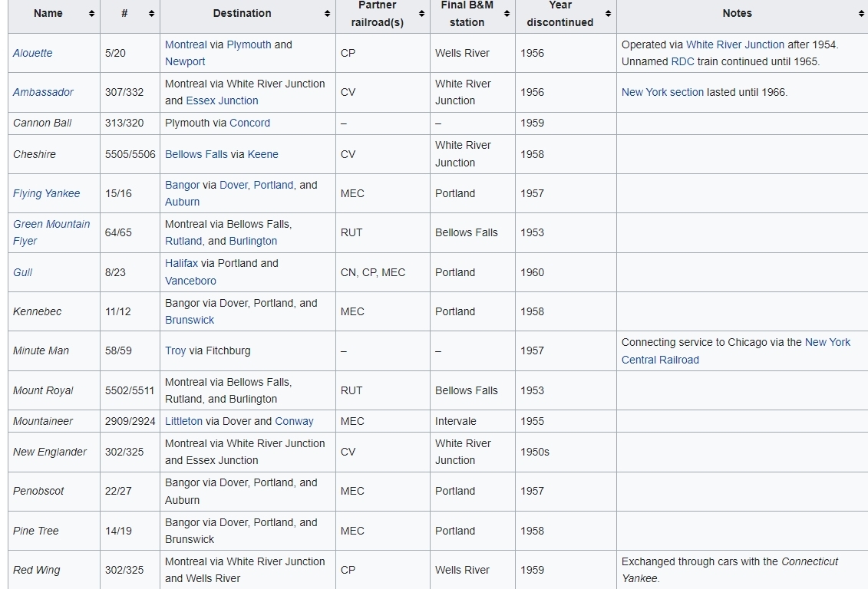The image size is (868, 589).
Task: Select the CN, CP, MEC partner cell
Action: click(x=383, y=273)
